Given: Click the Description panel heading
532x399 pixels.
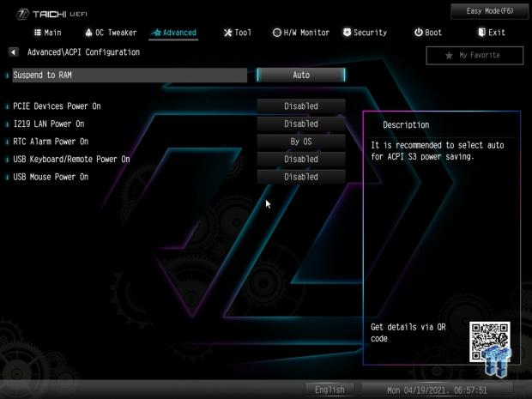Looking at the screenshot, I should [406, 125].
